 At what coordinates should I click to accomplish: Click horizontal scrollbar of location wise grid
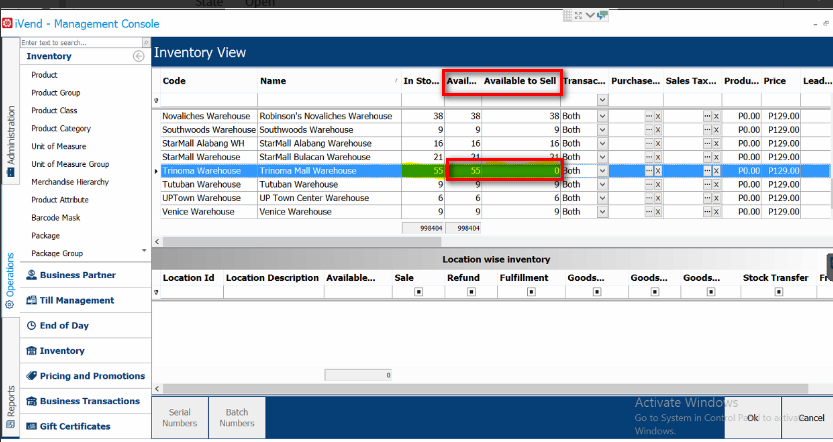point(485,389)
